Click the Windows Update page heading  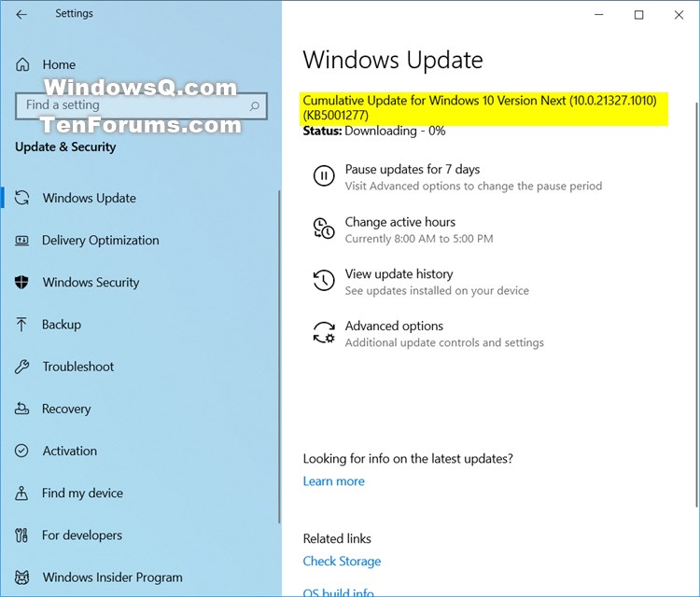[393, 61]
